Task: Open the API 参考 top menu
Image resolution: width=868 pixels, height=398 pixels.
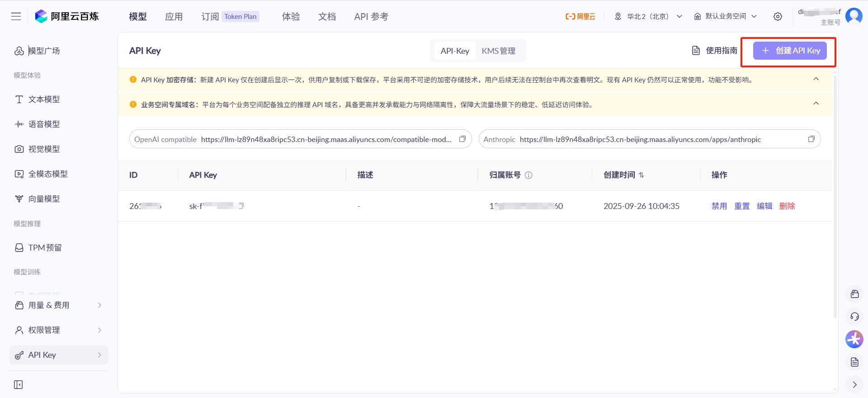Action: pyautogui.click(x=371, y=17)
